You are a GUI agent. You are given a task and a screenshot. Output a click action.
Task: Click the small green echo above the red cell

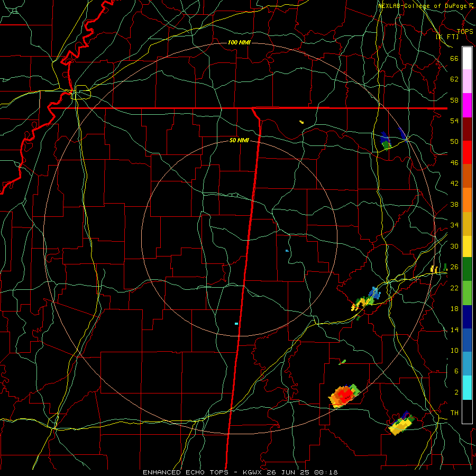click(x=342, y=362)
